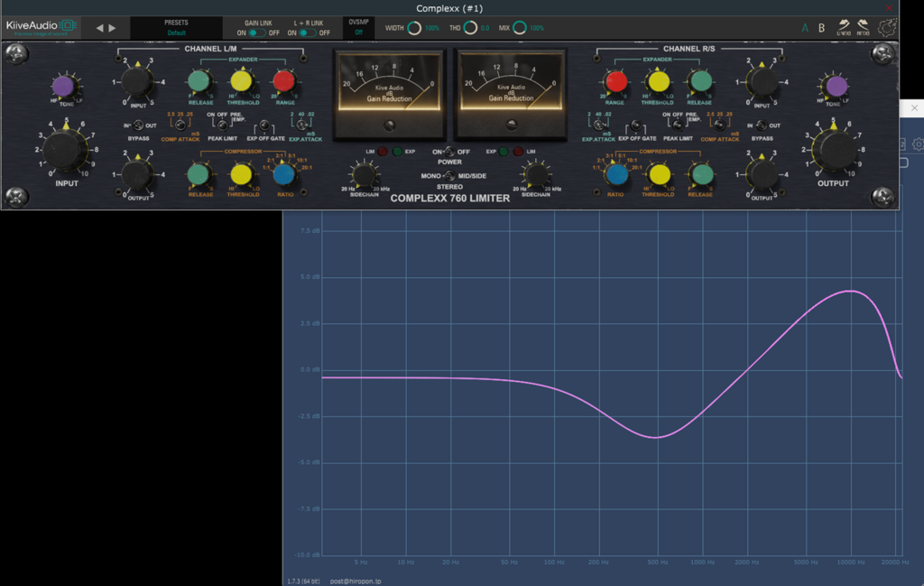Adjust the Mix dial in top bar
924x586 pixels.
pyautogui.click(x=519, y=28)
